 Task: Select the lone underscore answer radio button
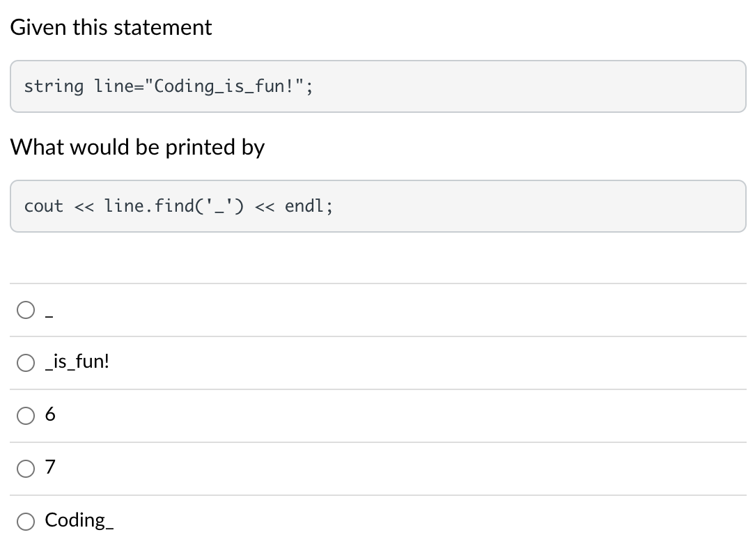pyautogui.click(x=26, y=310)
